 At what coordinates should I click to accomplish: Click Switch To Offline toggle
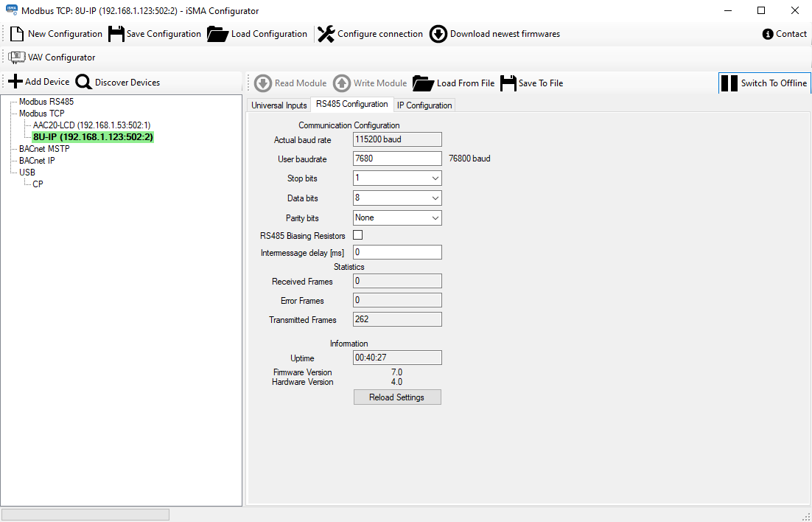pyautogui.click(x=765, y=83)
